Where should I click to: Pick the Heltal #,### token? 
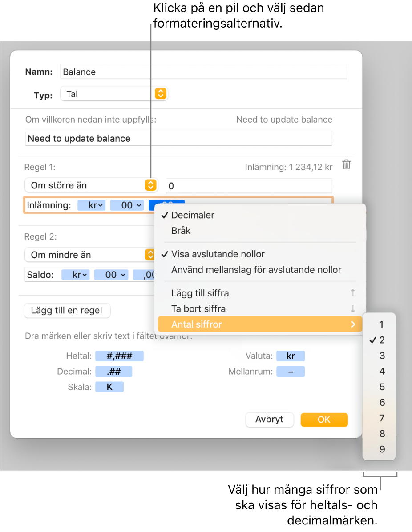tap(119, 356)
